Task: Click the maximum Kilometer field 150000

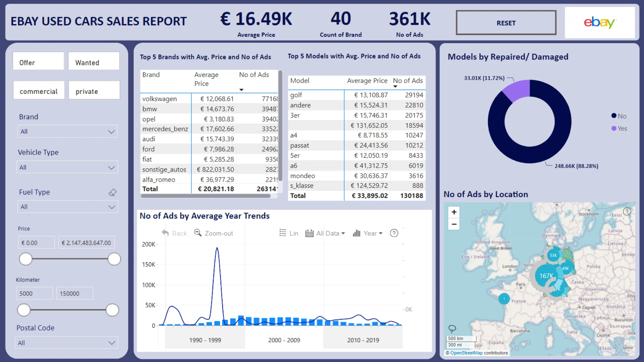Action: point(75,293)
